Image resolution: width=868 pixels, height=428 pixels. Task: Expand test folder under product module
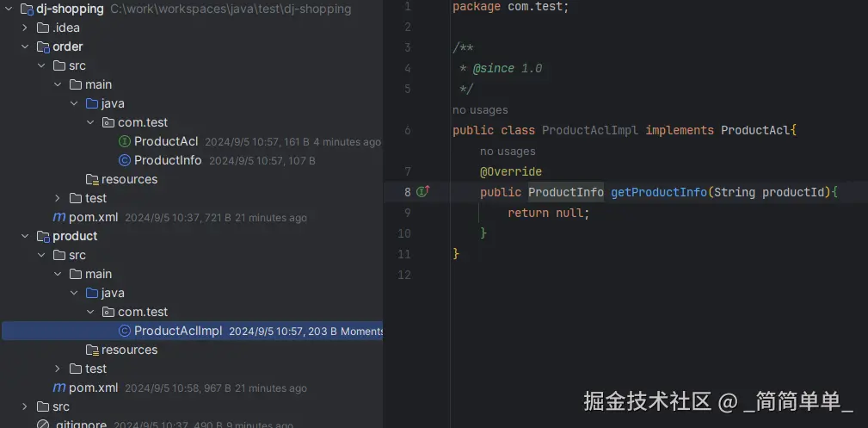(58, 369)
